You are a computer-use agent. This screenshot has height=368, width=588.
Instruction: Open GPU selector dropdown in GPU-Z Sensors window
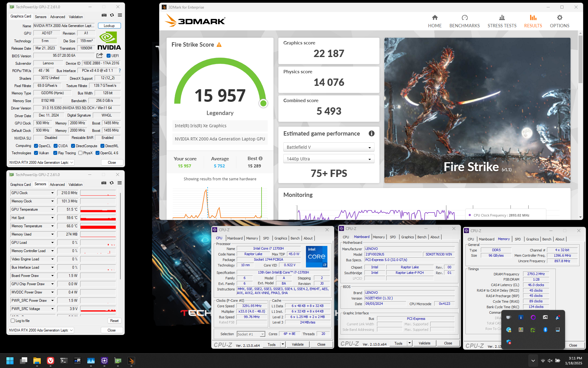(x=41, y=330)
